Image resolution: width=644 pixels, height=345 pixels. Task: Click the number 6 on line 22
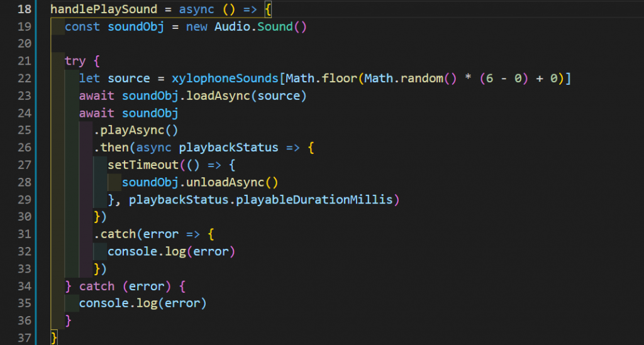489,79
